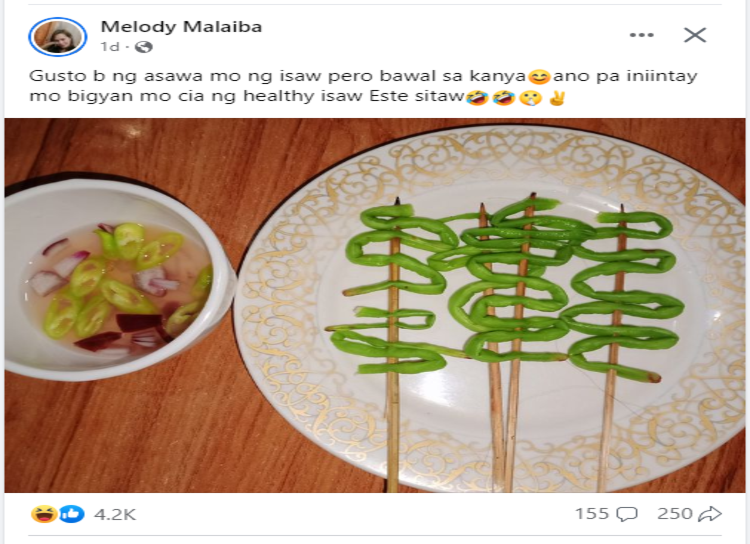Open Melody Malaiba's profile picture
Screen dimensions: 750x544
pos(58,37)
